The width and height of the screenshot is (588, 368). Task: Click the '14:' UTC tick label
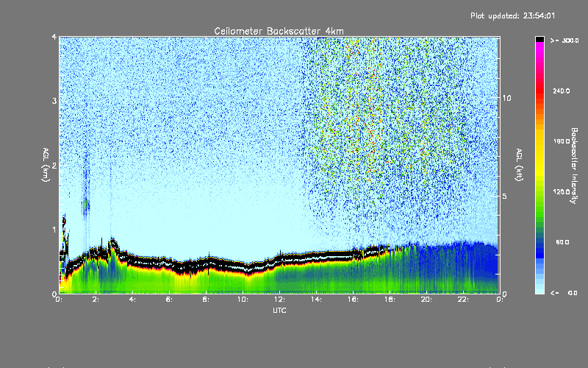click(x=316, y=300)
